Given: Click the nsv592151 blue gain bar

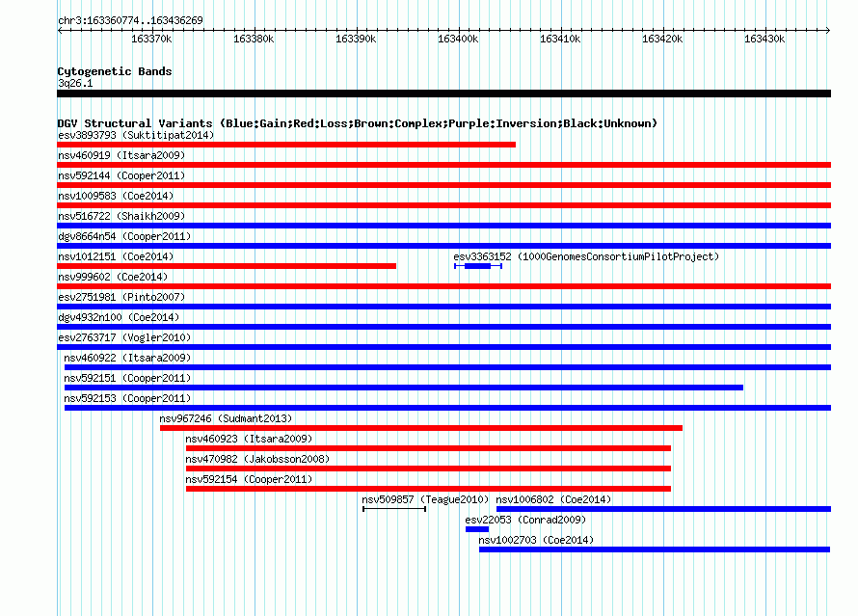Looking at the screenshot, I should click(x=404, y=388).
